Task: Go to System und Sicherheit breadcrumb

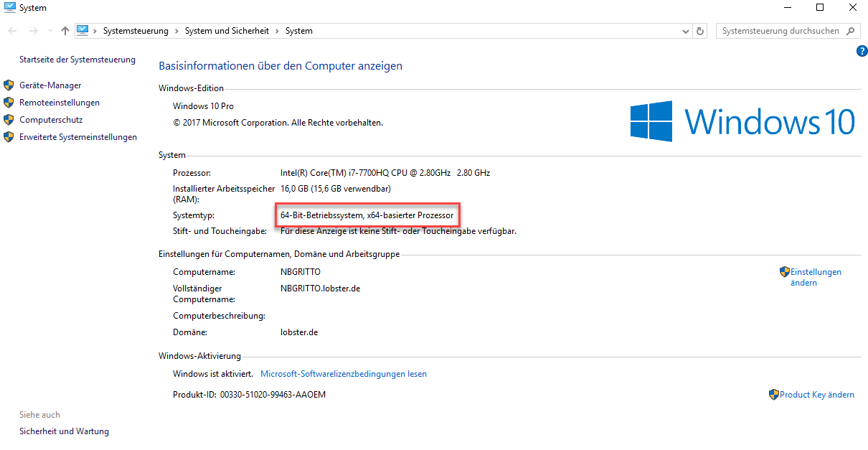Action: [x=227, y=31]
